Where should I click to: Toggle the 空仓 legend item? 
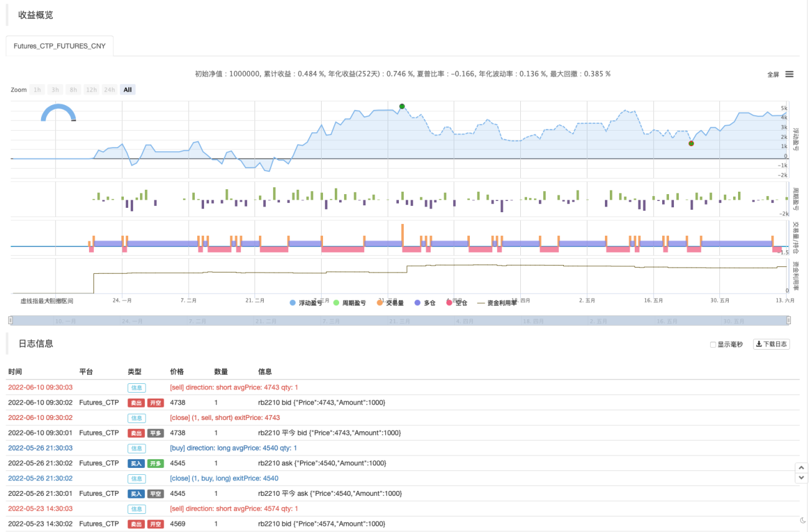click(x=456, y=303)
